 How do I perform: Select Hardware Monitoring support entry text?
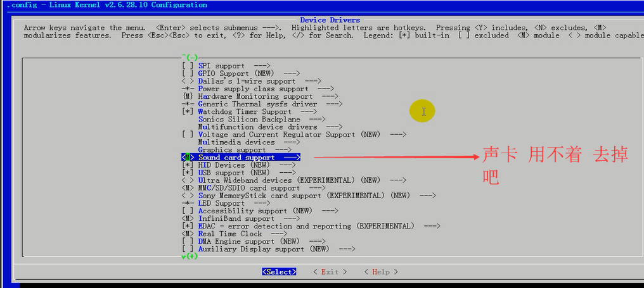coord(255,96)
